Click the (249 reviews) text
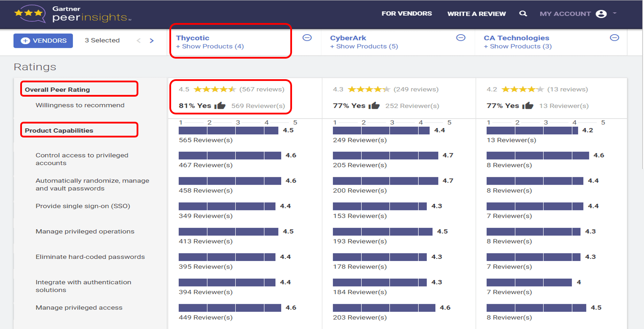This screenshot has height=329, width=644. pyautogui.click(x=416, y=89)
